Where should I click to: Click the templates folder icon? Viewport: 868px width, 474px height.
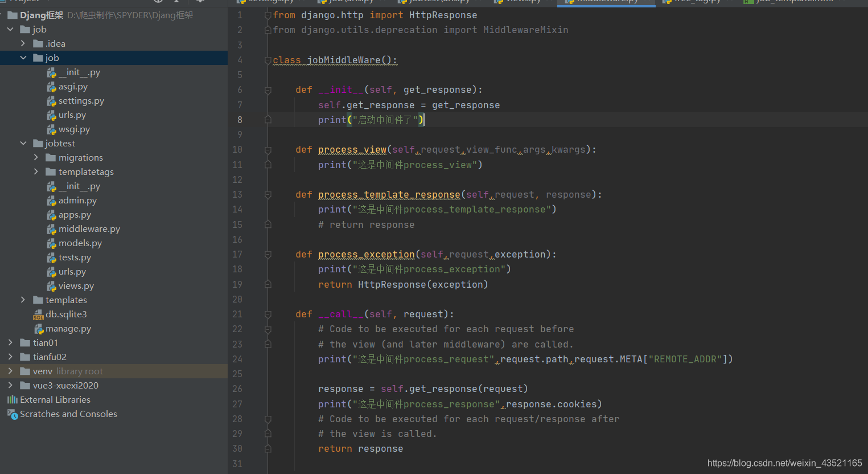[38, 300]
